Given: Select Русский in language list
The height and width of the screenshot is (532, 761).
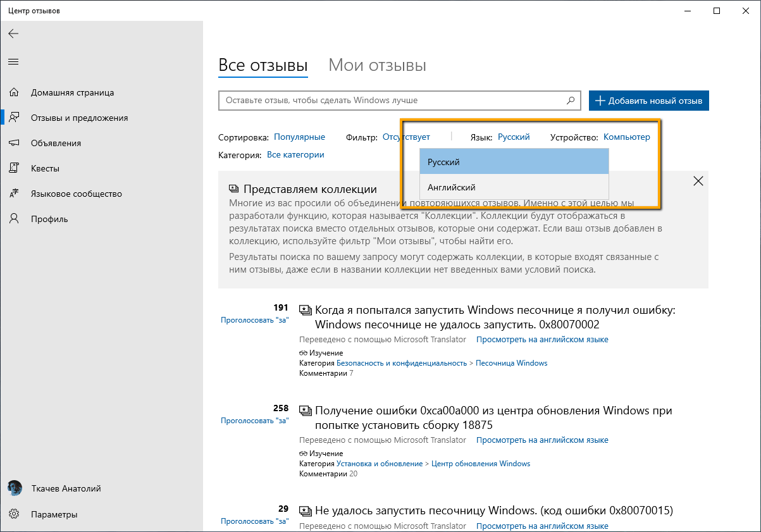Looking at the screenshot, I should pos(514,162).
